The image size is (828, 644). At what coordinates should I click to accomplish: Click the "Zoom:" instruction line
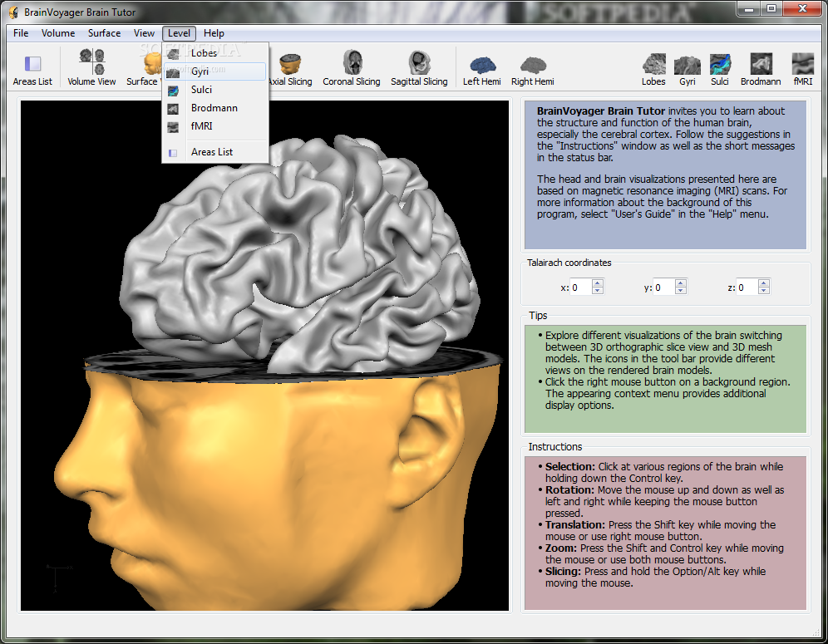[x=663, y=553]
